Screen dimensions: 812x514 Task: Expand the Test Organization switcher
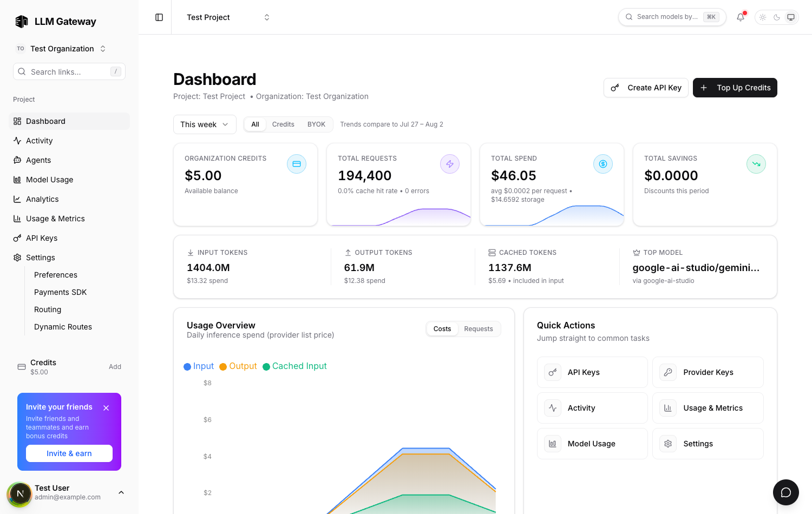click(x=61, y=49)
